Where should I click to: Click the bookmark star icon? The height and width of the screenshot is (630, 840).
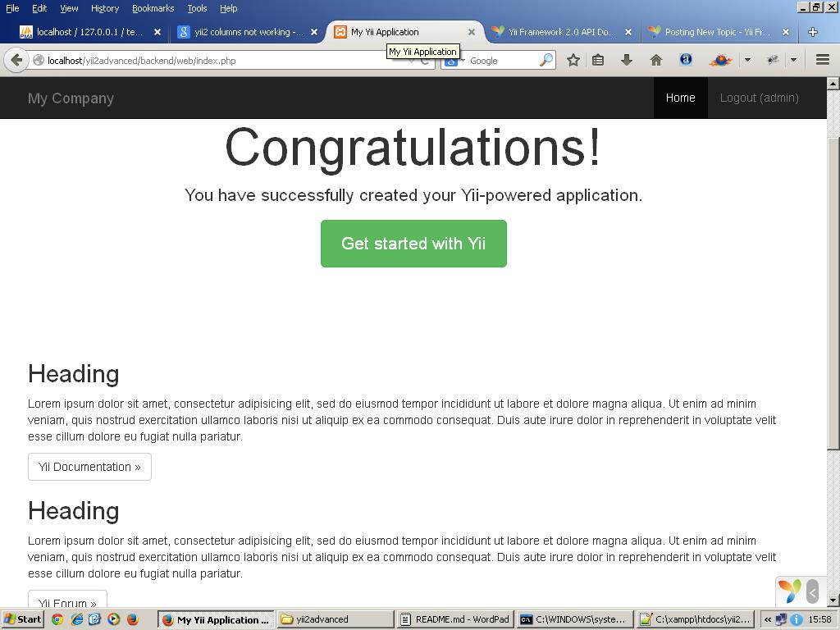573,60
